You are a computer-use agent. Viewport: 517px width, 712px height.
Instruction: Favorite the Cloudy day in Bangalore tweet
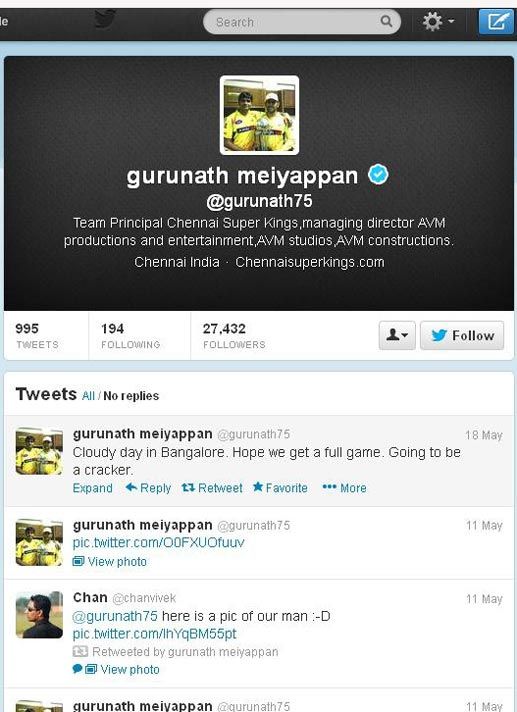(280, 488)
